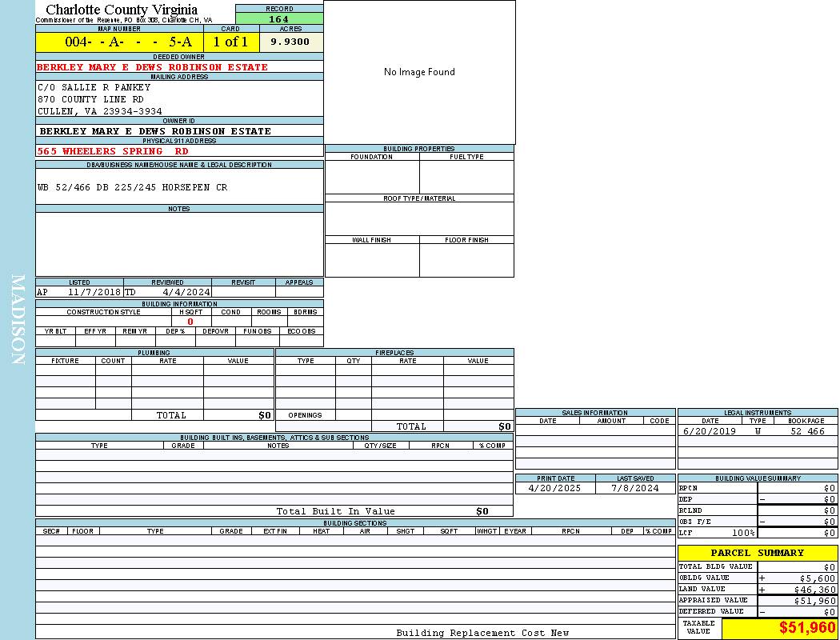Click the card 1 of 1 field

230,42
